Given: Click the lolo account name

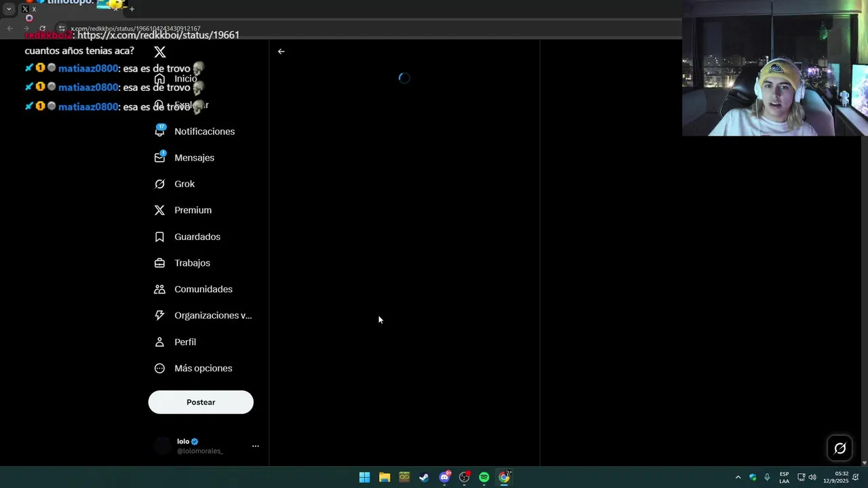Looking at the screenshot, I should pyautogui.click(x=183, y=441).
